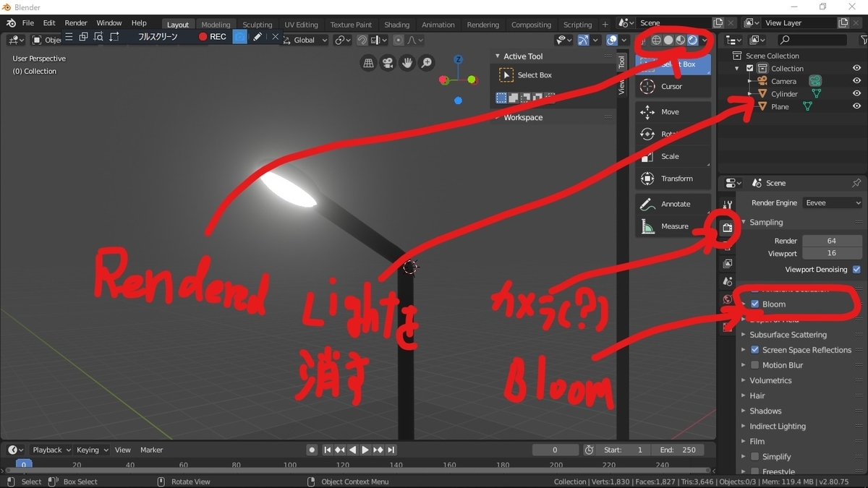Click the Cylinder mesh data icon

click(x=817, y=94)
